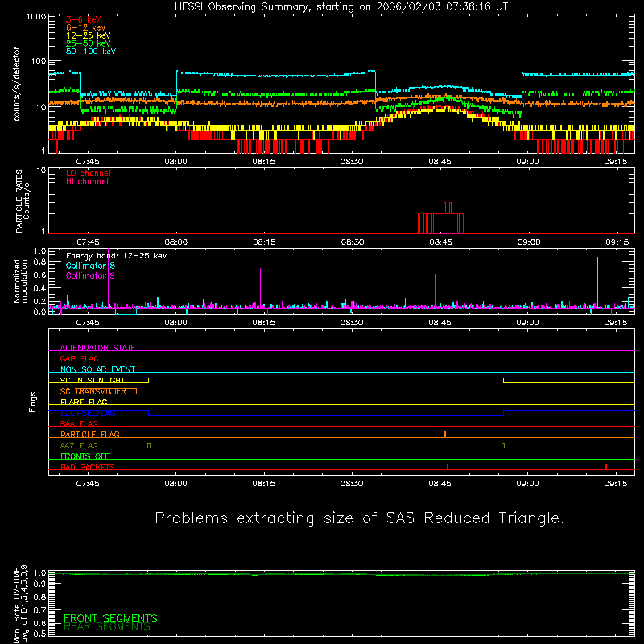Click the BAD PACKETS tick near 08:46
644x644 pixels.
click(x=448, y=467)
